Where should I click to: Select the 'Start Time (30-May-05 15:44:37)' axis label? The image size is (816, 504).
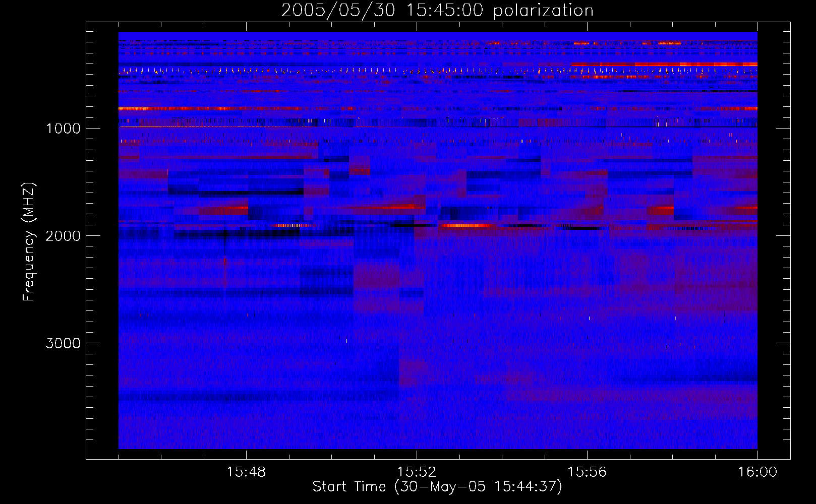point(437,487)
